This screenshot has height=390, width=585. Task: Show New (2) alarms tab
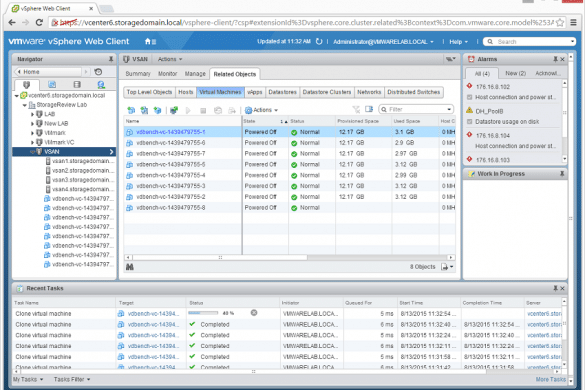515,73
